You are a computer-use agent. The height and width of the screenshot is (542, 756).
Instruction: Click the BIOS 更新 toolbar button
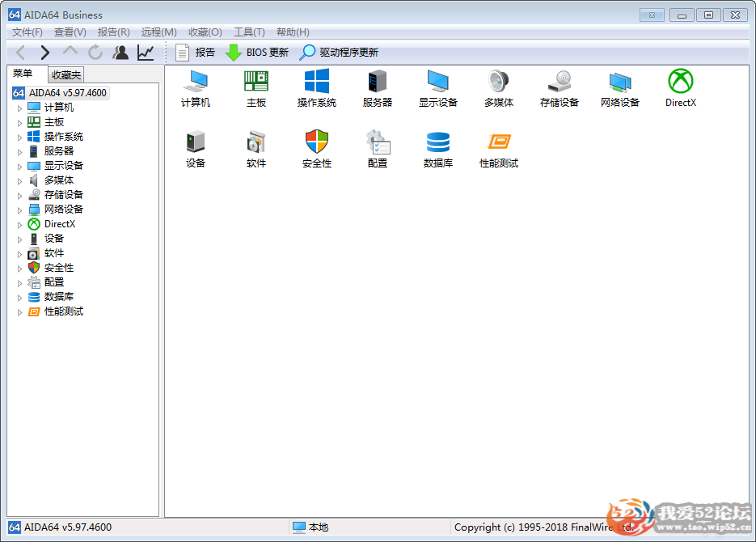(x=257, y=52)
